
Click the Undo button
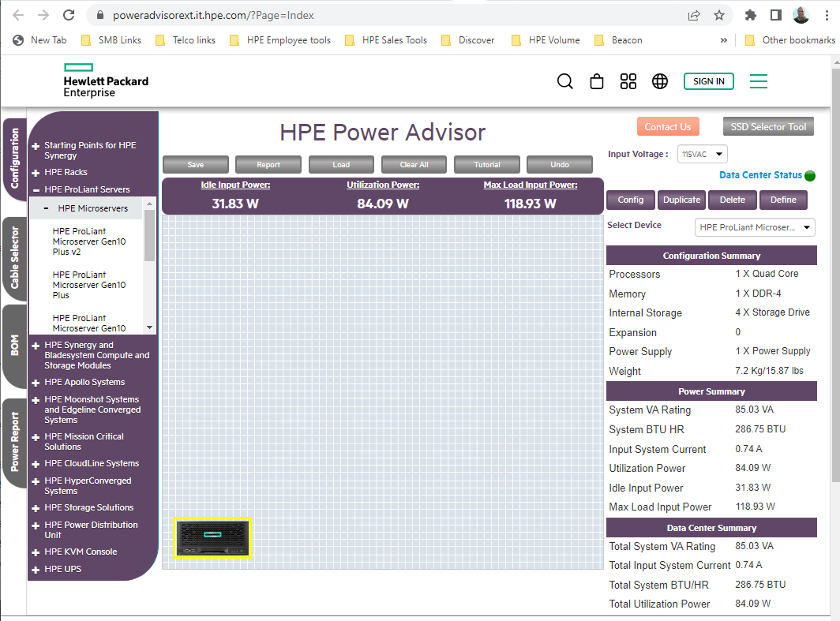click(x=560, y=164)
